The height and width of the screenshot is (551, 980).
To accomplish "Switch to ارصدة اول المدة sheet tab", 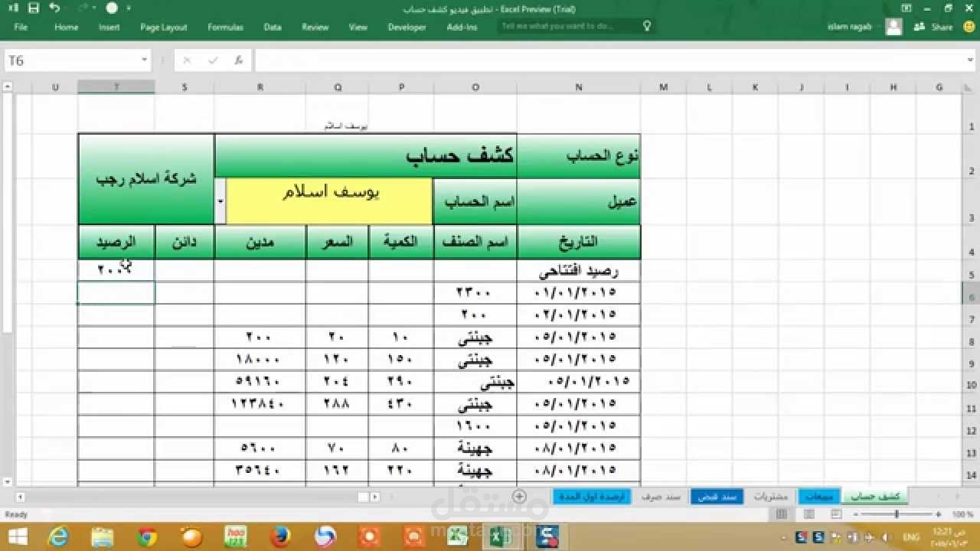I will (x=592, y=497).
